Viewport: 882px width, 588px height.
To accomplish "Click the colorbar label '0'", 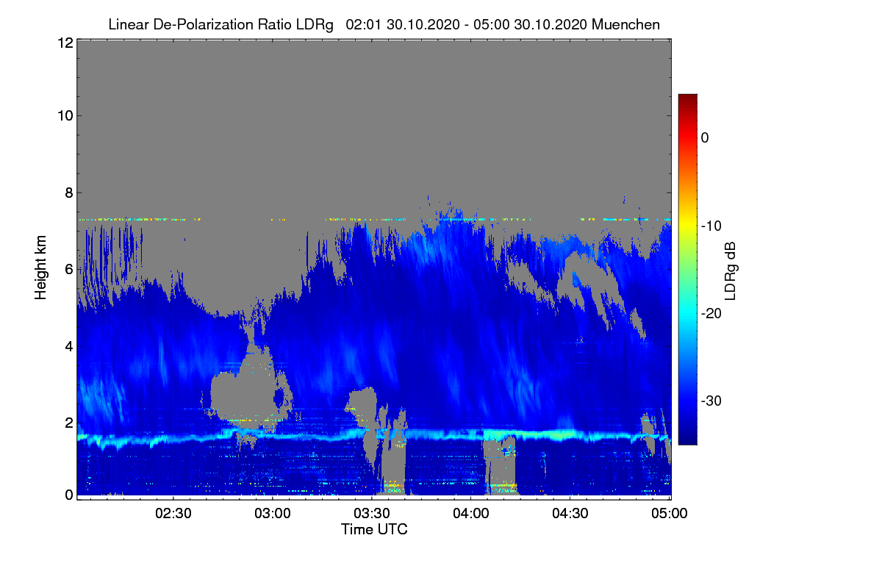I will [x=705, y=137].
